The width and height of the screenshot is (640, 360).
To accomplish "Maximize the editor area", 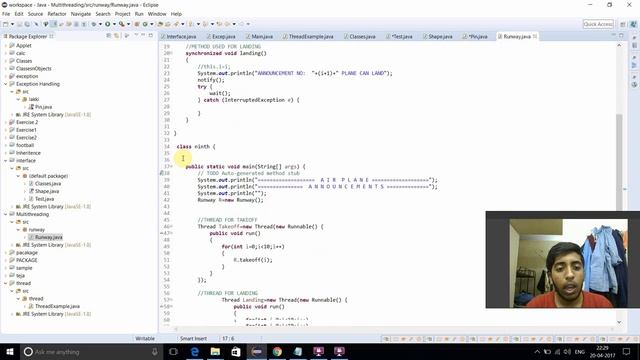I will click(x=621, y=36).
